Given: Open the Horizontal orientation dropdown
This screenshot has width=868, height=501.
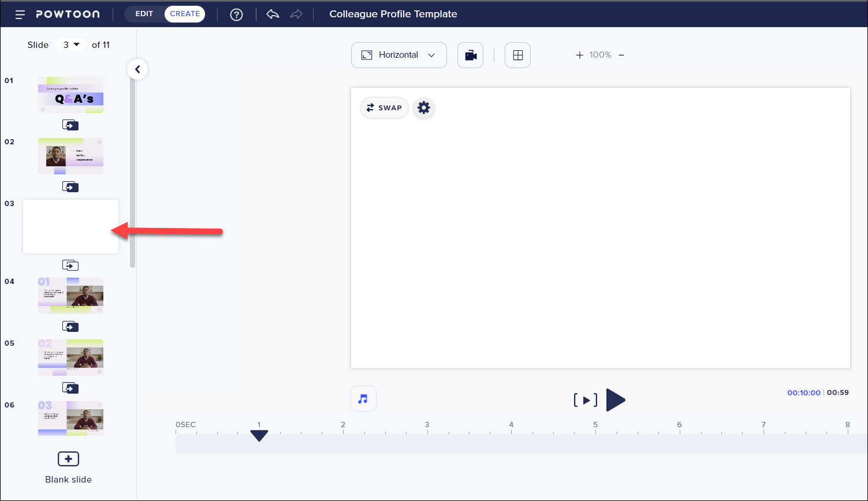Looking at the screenshot, I should point(398,55).
